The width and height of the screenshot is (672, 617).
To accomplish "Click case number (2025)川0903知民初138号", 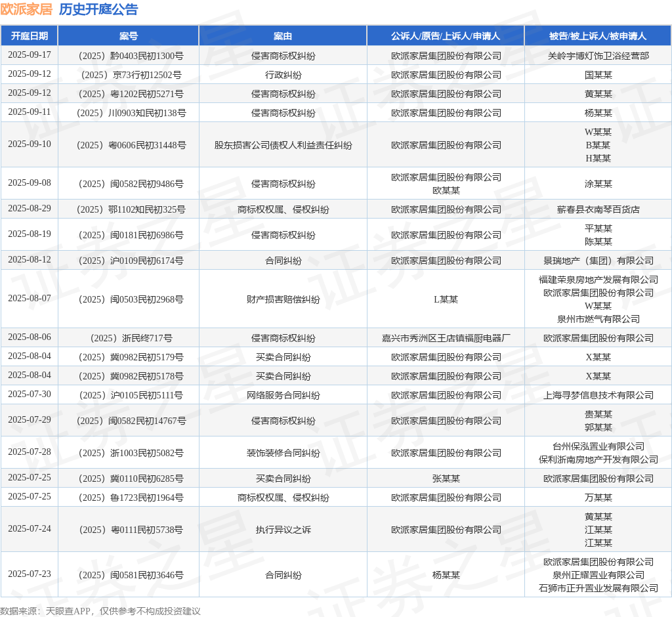I will click(129, 113).
